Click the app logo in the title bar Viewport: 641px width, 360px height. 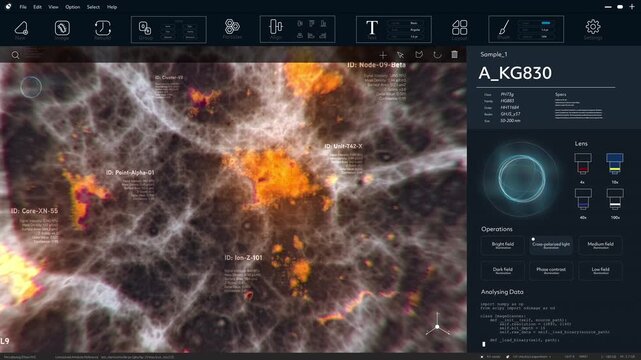(x=8, y=7)
